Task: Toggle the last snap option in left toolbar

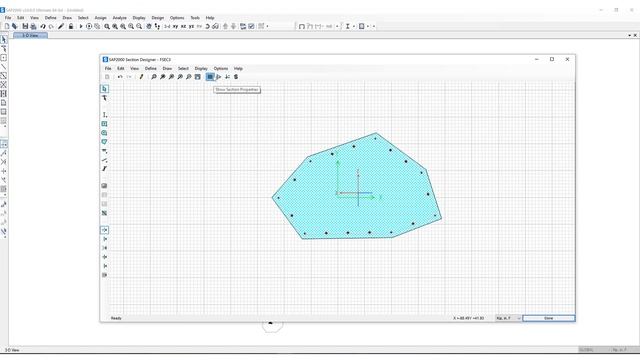Action: click(104, 275)
